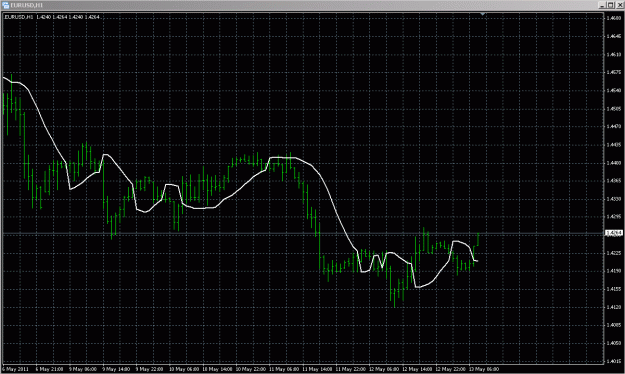Click price scale value 1.4330
Viewport: 625px width, 374px height.
click(x=613, y=199)
